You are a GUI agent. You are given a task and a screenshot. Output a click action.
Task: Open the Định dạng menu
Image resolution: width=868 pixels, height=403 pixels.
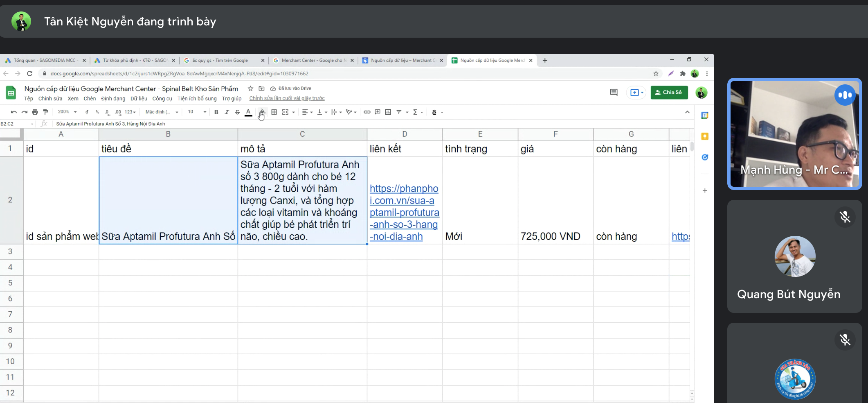point(113,99)
